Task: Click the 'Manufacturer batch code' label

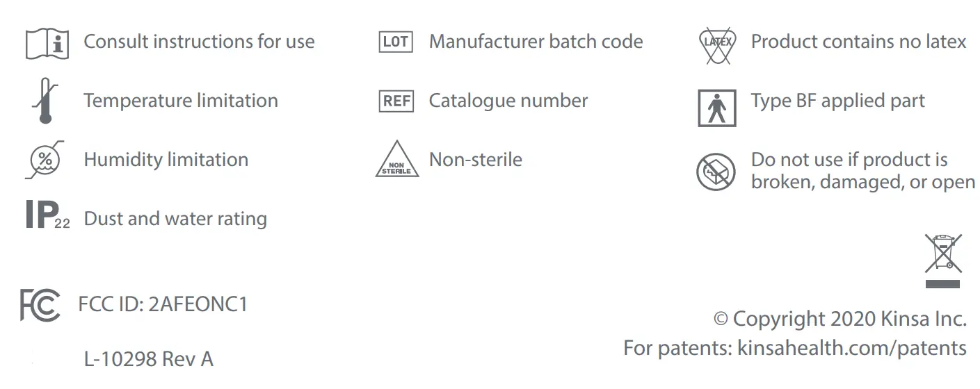Action: tap(536, 42)
